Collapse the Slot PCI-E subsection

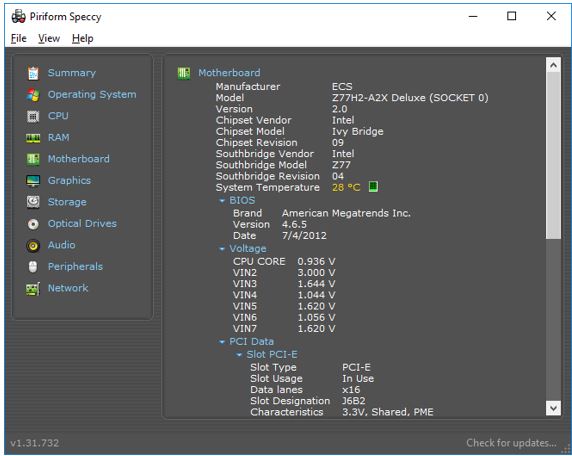tap(239, 355)
